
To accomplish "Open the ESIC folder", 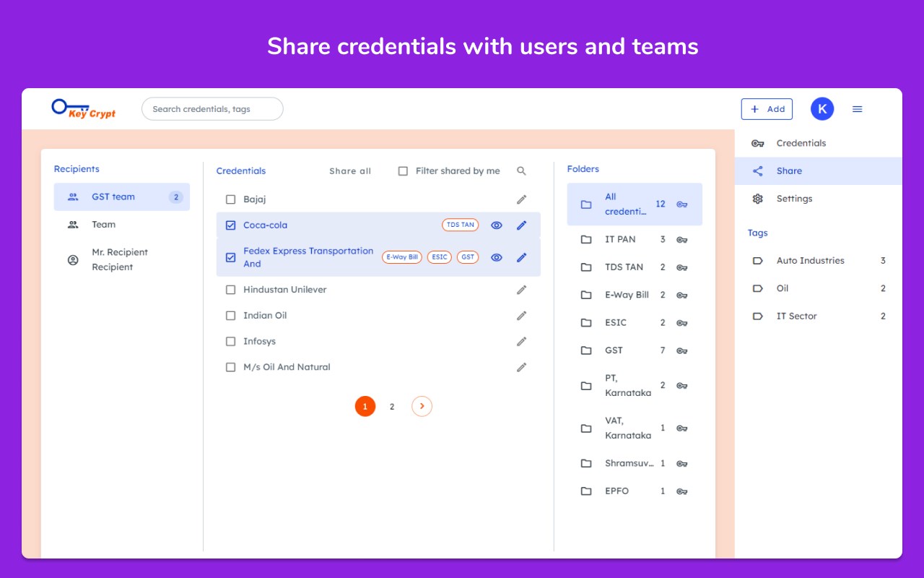I will coord(635,323).
